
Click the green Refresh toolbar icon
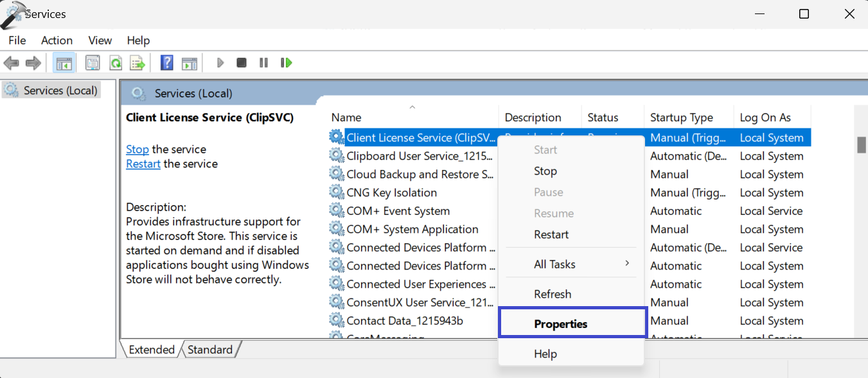point(115,63)
